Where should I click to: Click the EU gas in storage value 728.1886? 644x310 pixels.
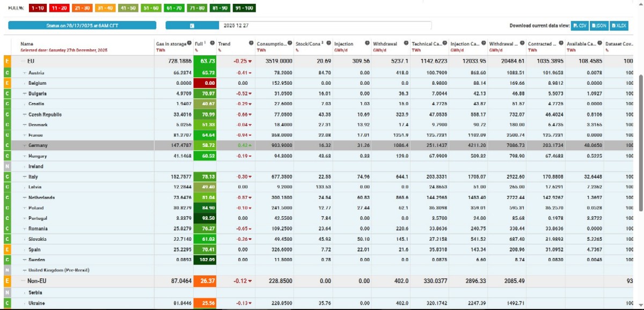pyautogui.click(x=179, y=62)
